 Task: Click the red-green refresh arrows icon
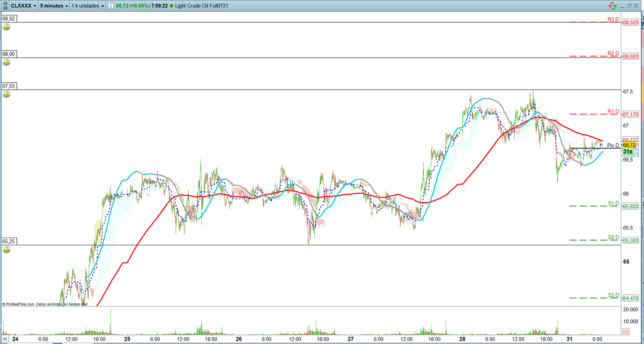(x=612, y=6)
